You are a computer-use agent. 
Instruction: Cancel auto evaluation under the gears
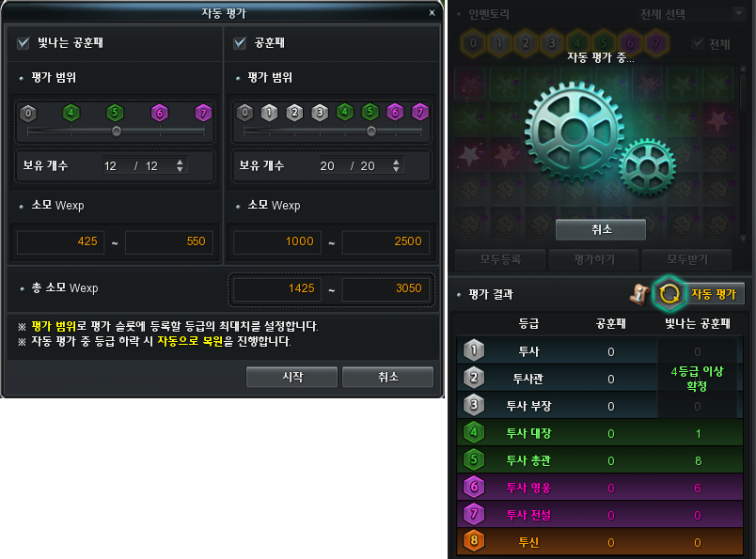pyautogui.click(x=601, y=229)
